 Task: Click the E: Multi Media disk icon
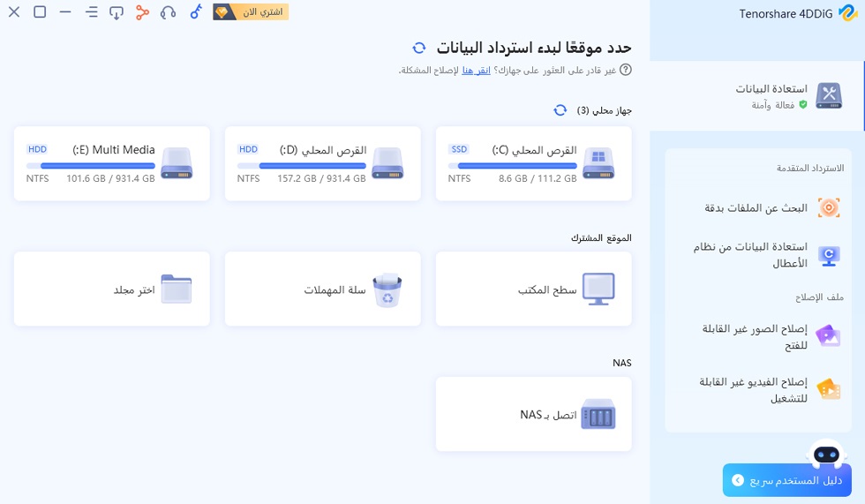(177, 163)
